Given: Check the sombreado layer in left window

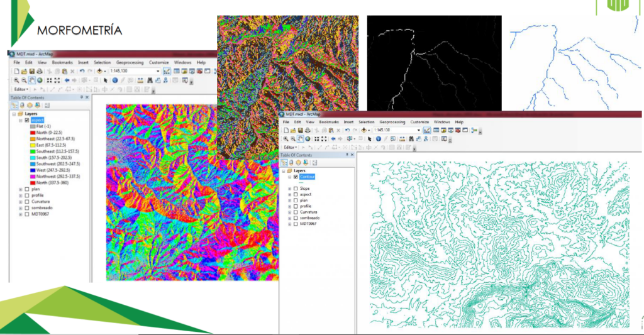Looking at the screenshot, I should pos(27,208).
